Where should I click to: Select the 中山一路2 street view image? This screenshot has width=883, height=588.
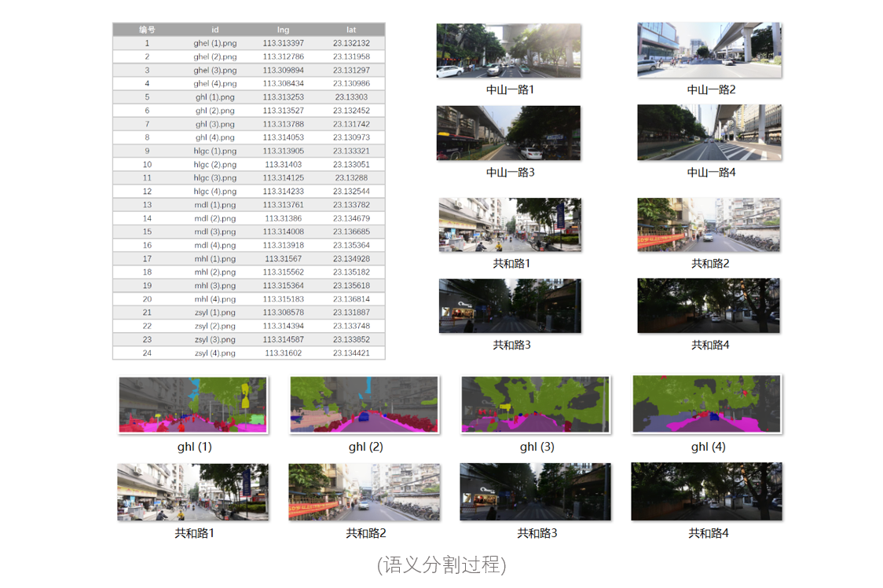(709, 49)
